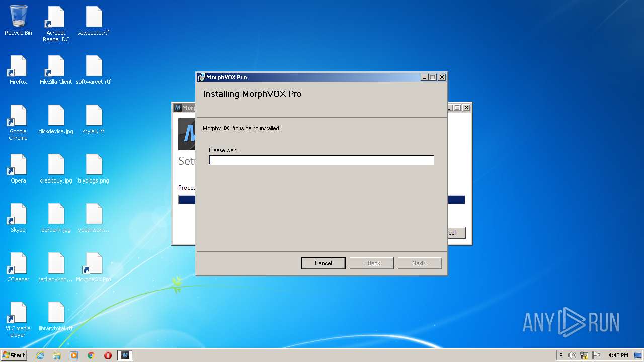The height and width of the screenshot is (362, 644).
Task: Open Google Chrome desktop shortcut
Action: coord(18,122)
